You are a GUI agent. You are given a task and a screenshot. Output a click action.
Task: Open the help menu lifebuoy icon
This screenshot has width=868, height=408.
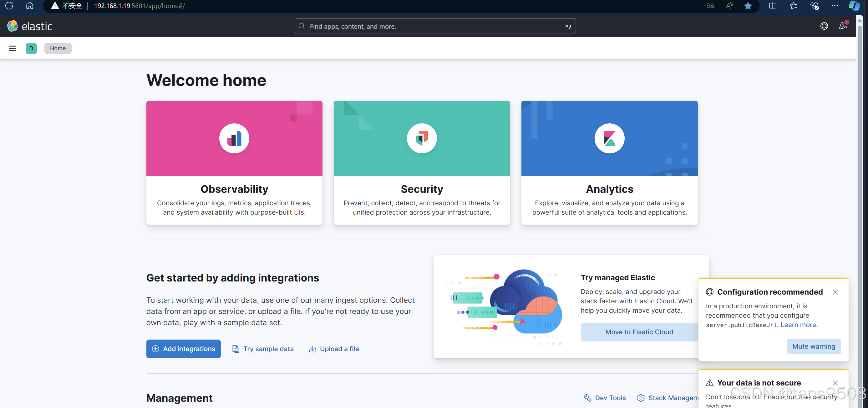[x=824, y=26]
